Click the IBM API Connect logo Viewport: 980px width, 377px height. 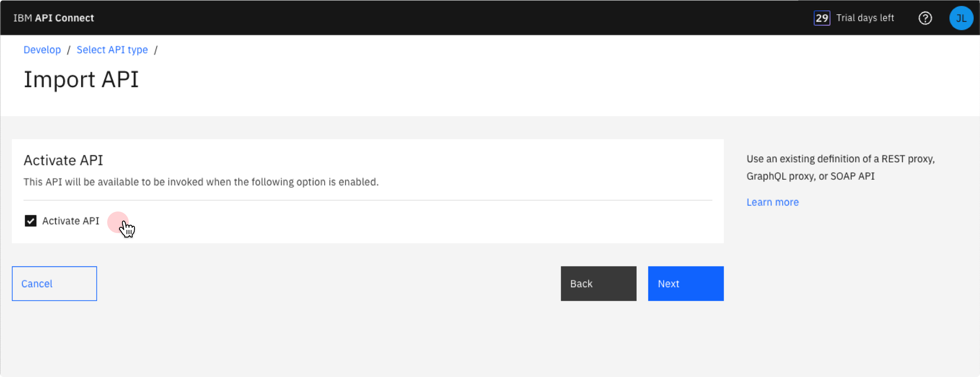tap(54, 18)
